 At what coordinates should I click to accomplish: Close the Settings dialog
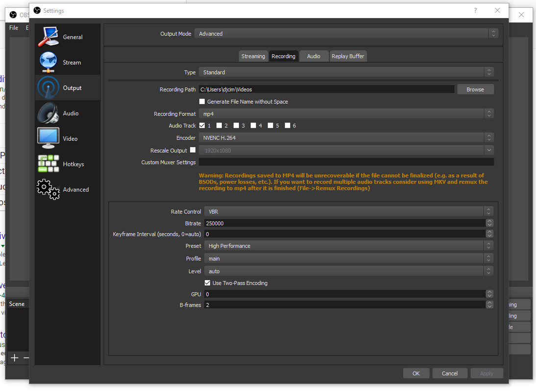point(497,11)
